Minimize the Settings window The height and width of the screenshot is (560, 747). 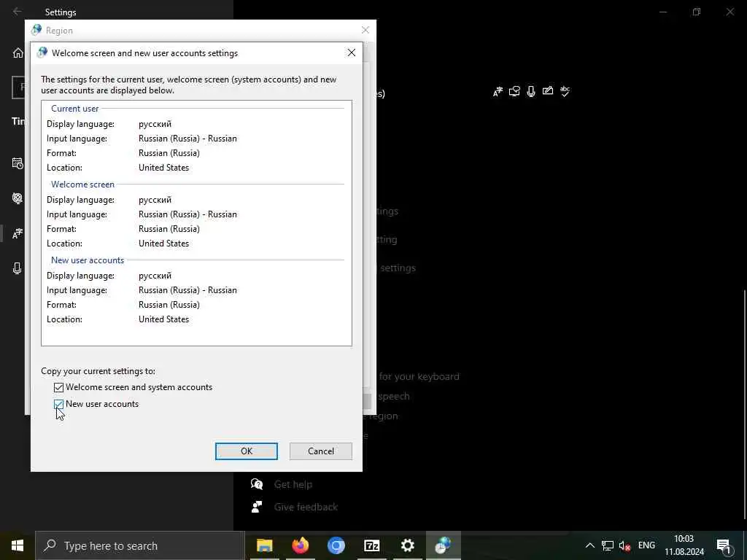663,12
